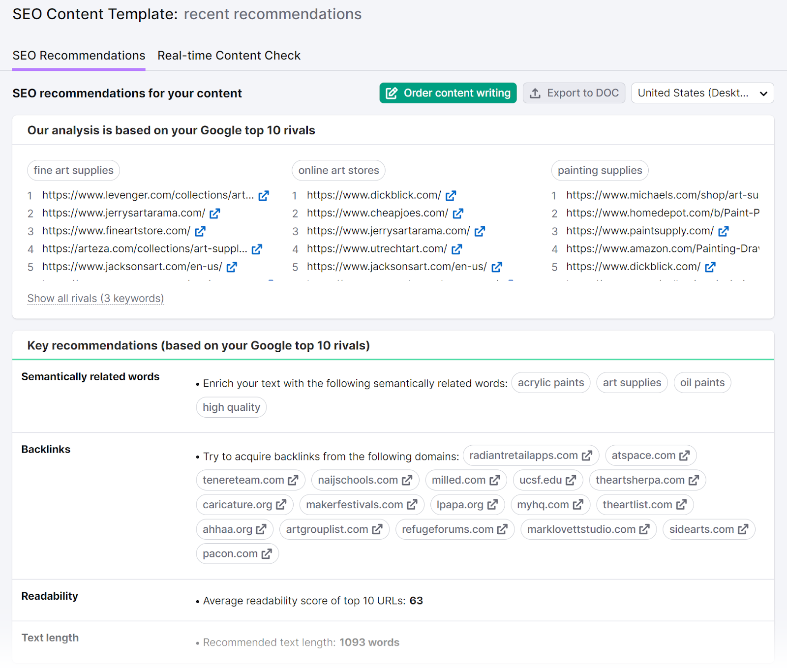The image size is (787, 672).
Task: Open ucsf.edu backlink via its external link icon
Action: click(x=571, y=480)
